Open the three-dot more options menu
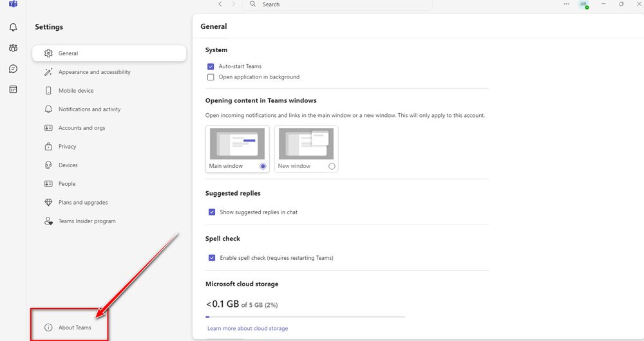 (567, 4)
